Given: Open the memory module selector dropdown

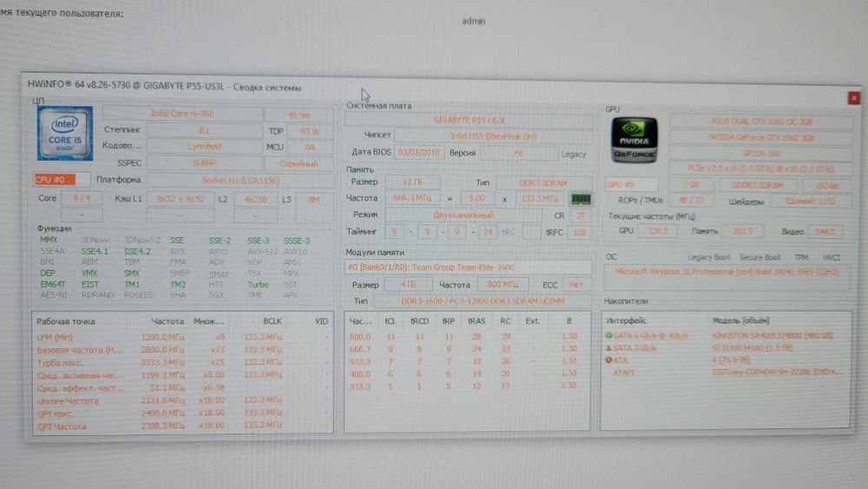Looking at the screenshot, I should (x=469, y=268).
